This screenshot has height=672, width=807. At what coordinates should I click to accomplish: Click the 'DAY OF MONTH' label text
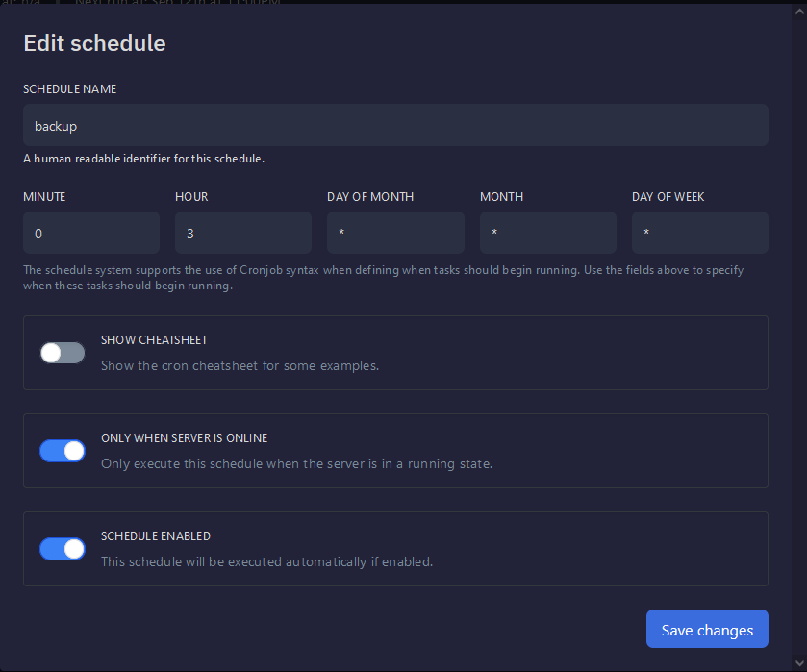[370, 197]
